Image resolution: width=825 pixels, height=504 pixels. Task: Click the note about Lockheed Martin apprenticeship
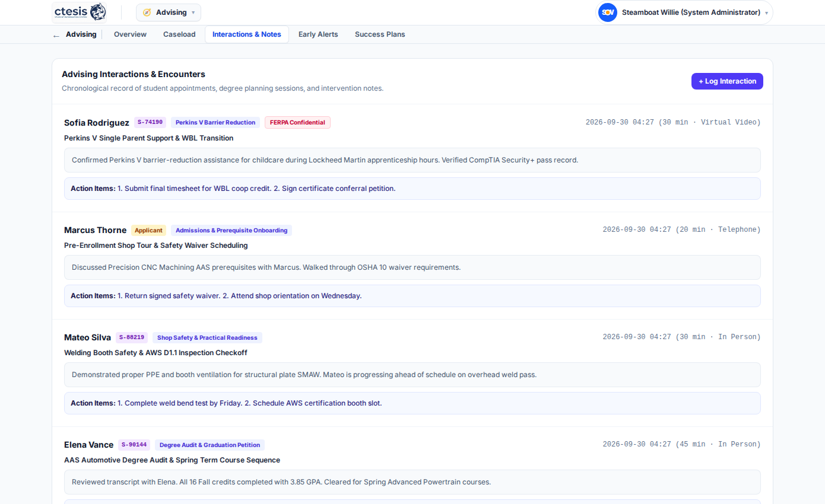point(412,160)
